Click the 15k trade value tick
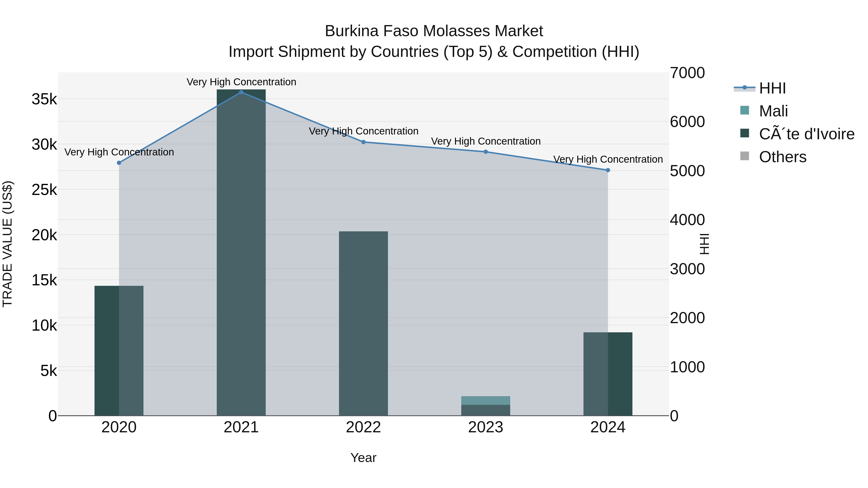 tap(44, 280)
